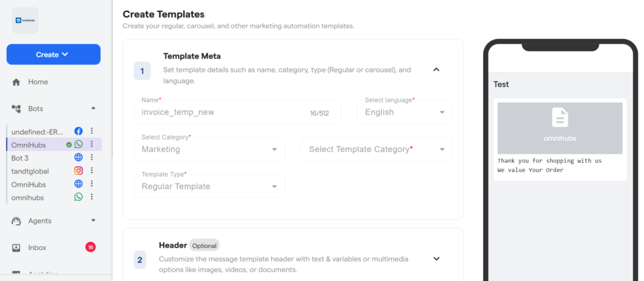Open the three-dot menu for tandtglobal
The height and width of the screenshot is (281, 644).
pyautogui.click(x=92, y=170)
